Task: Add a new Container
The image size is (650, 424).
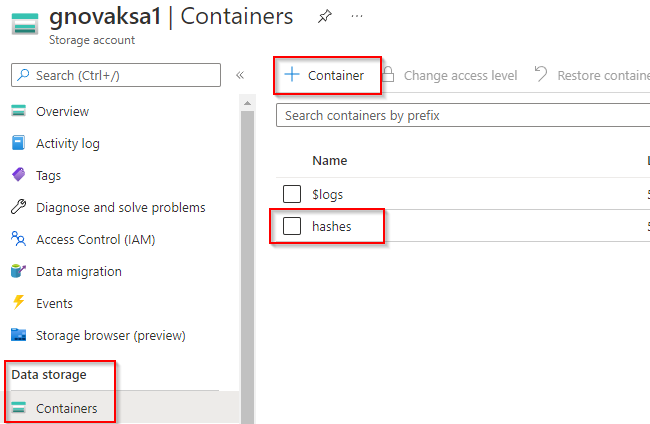Action: [x=325, y=75]
